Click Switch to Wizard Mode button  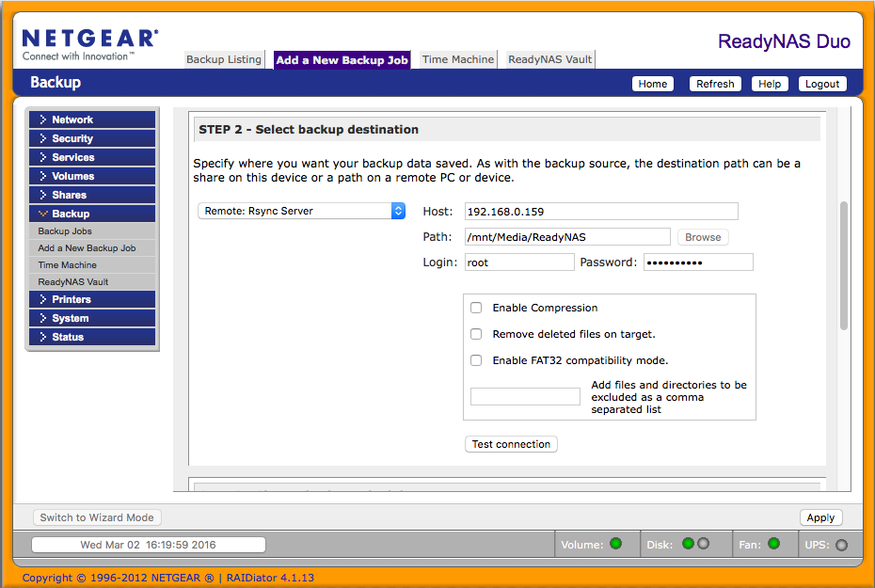tap(97, 517)
